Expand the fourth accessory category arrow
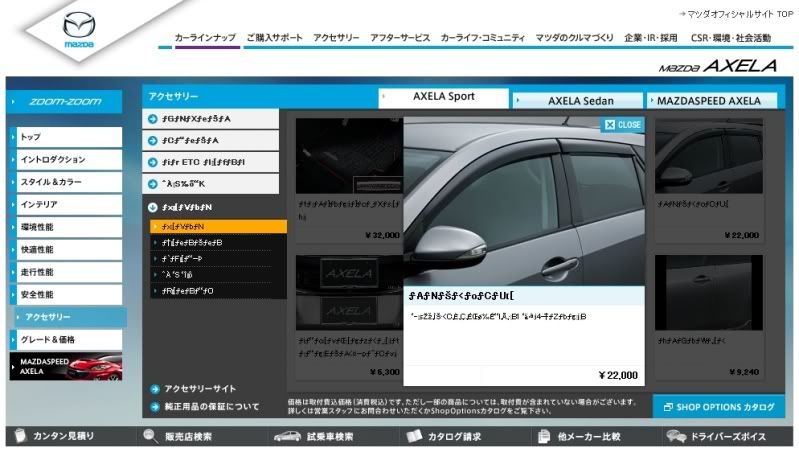Viewport: 799px width, 452px height. 152,184
